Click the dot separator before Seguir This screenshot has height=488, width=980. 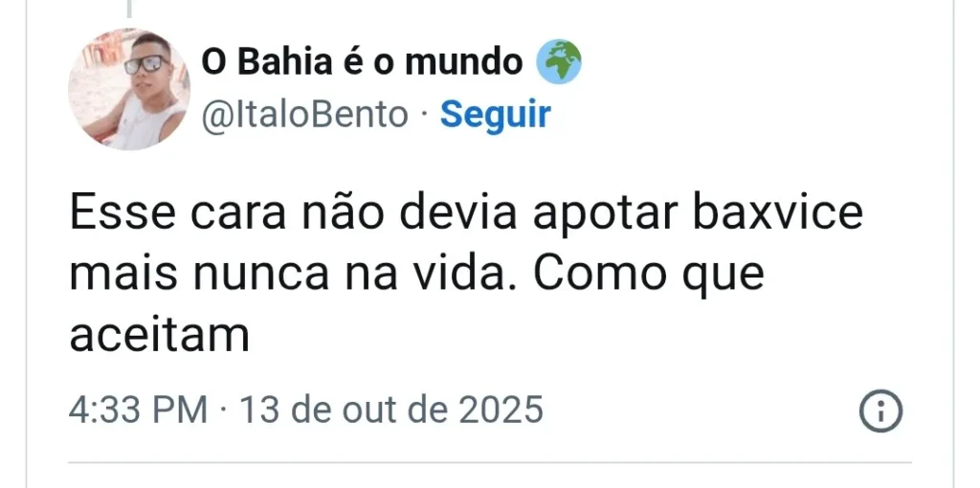point(424,116)
